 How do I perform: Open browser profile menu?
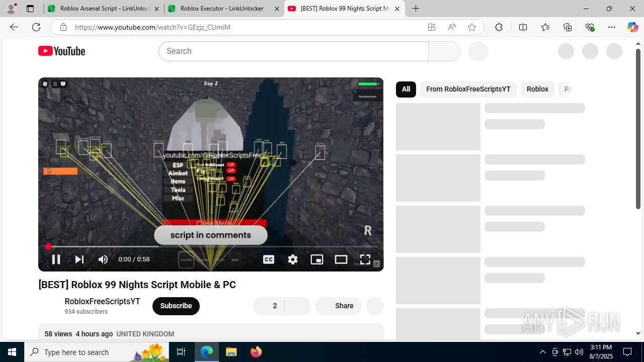click(x=11, y=9)
